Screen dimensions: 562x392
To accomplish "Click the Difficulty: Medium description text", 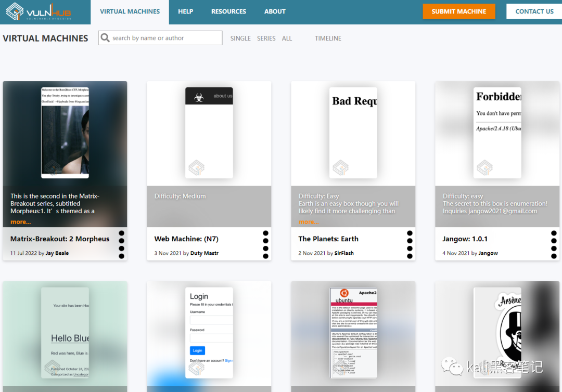I will coord(180,196).
